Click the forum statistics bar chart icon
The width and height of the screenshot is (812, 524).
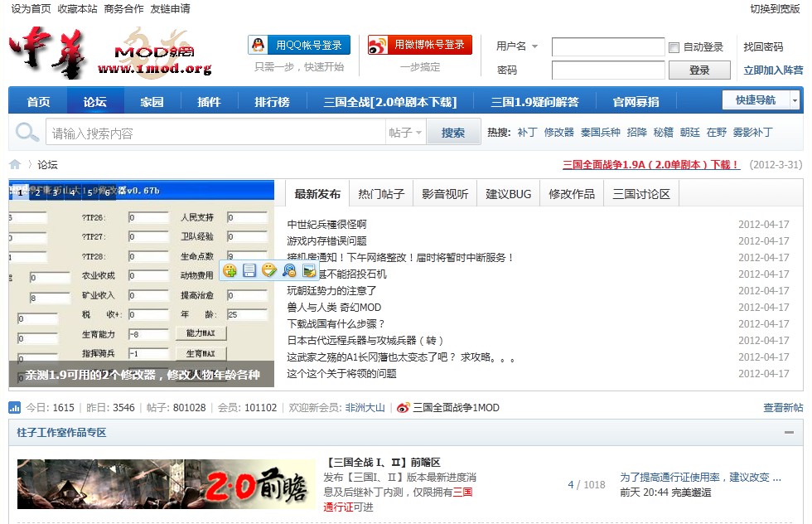click(x=15, y=407)
